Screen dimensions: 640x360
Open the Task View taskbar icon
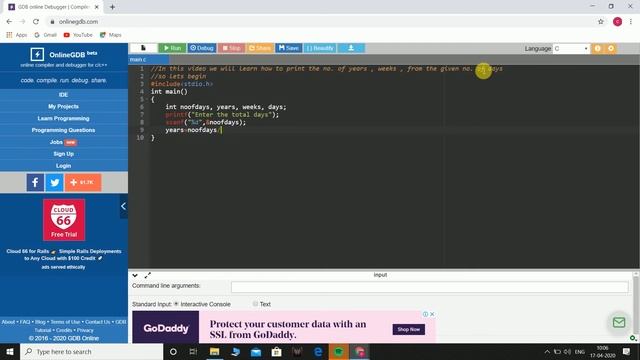click(193, 351)
